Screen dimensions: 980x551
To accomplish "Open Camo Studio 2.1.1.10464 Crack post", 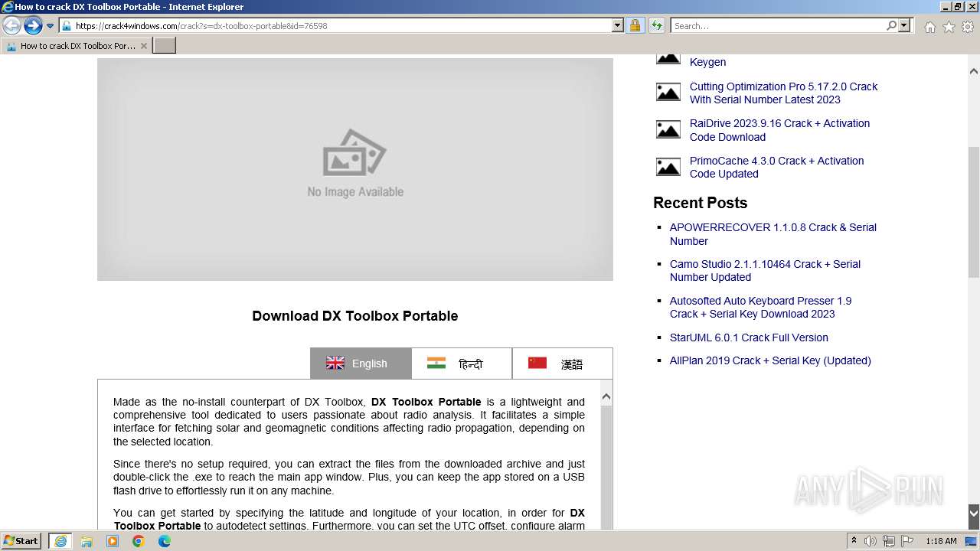I will tap(765, 271).
